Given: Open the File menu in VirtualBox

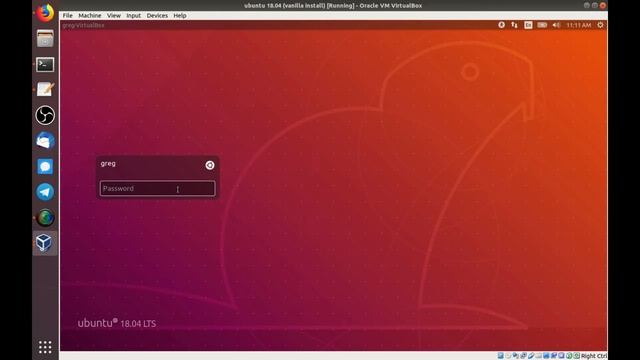Looking at the screenshot, I should point(67,16).
